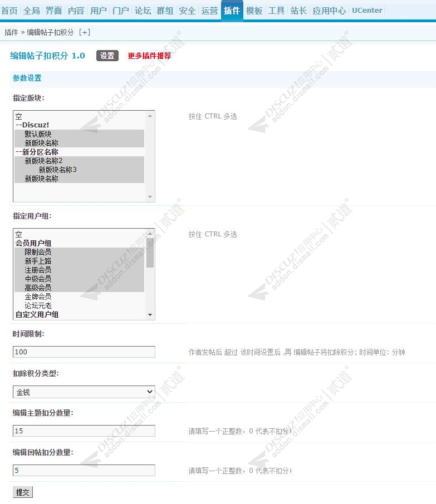This screenshot has height=504, width=436.
Task: Select the active 插件 tab
Action: [232, 11]
